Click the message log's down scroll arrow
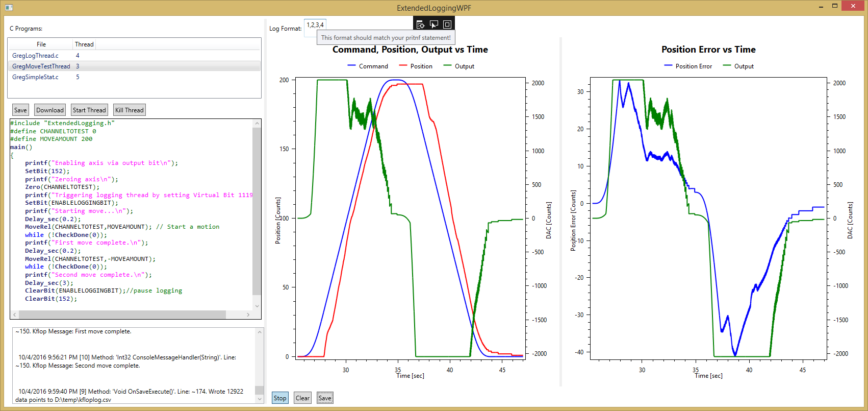 click(x=260, y=399)
